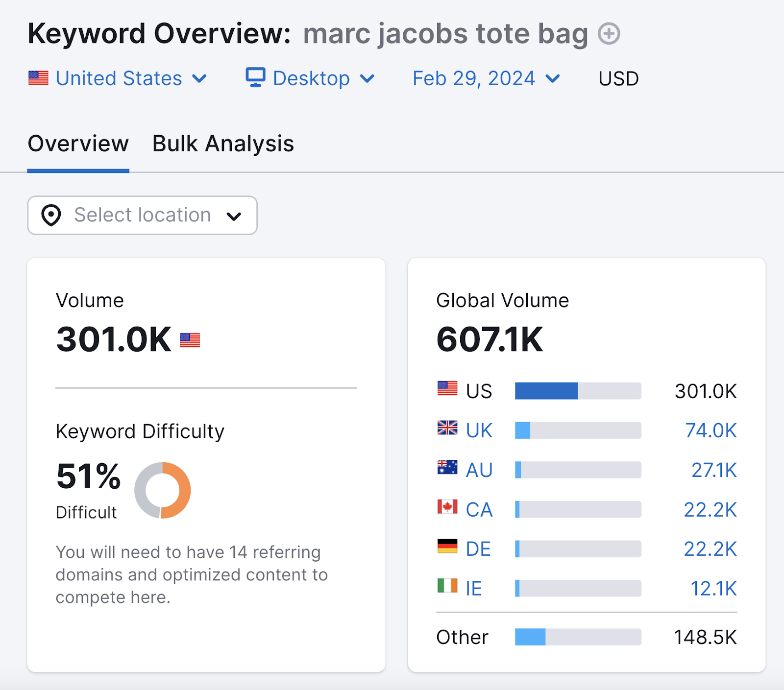Click the 22.2K DE volume value
Image resolution: width=784 pixels, height=690 pixels.
click(x=710, y=549)
